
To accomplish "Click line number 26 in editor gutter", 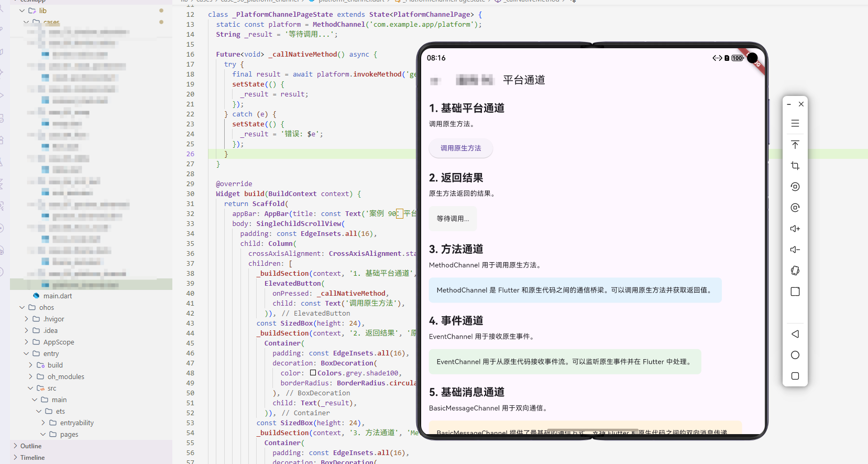I will 190,154.
